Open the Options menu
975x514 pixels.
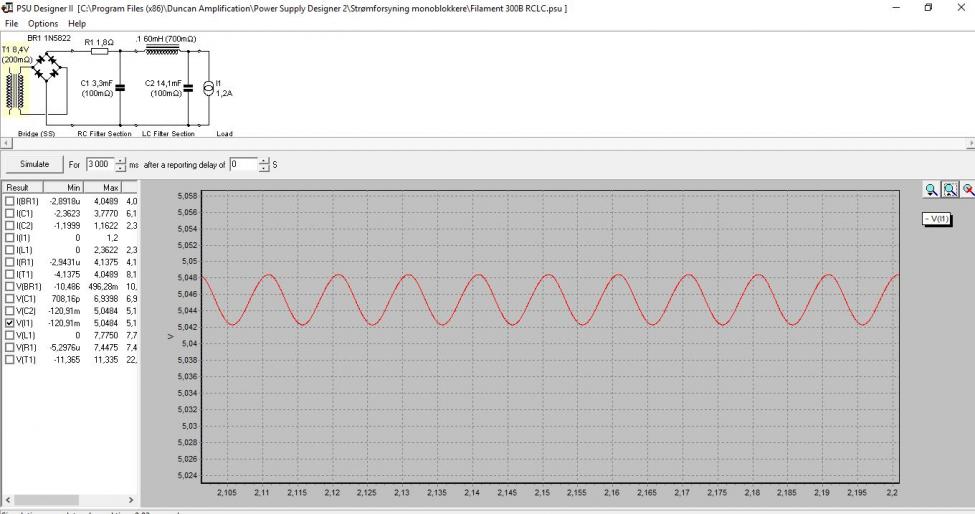click(x=43, y=24)
